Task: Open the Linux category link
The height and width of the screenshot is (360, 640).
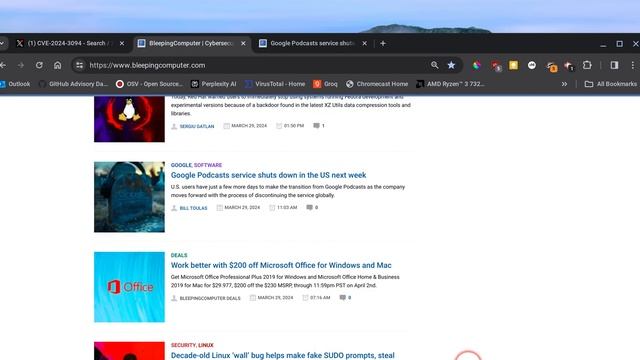Action: (x=206, y=345)
